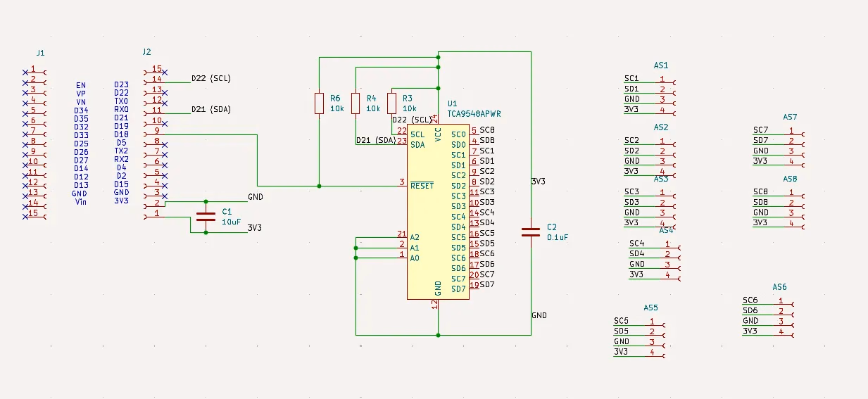868x399 pixels.
Task: Select pin 15 of connector J1
Action: 34,214
